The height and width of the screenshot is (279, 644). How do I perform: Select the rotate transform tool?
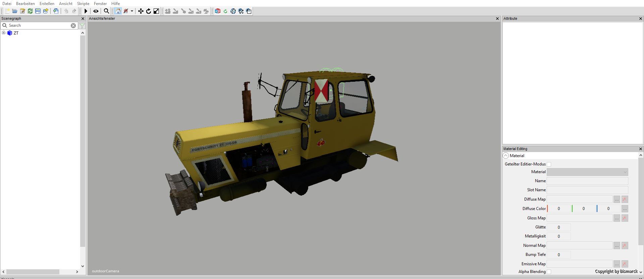point(149,11)
